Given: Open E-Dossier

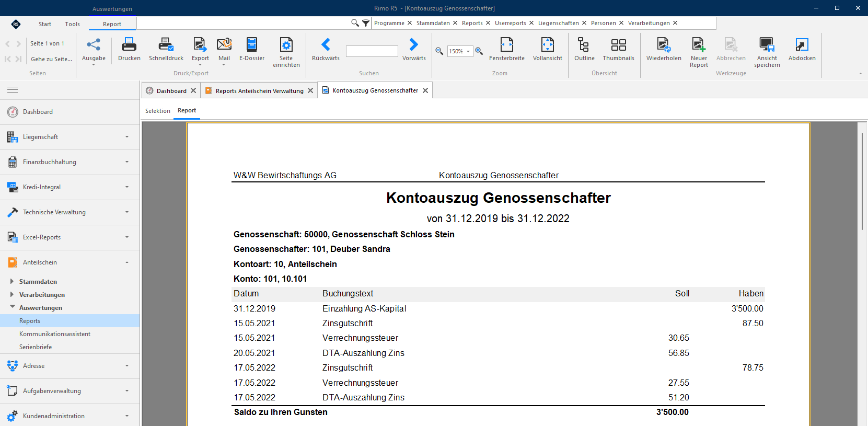Looking at the screenshot, I should [252, 50].
